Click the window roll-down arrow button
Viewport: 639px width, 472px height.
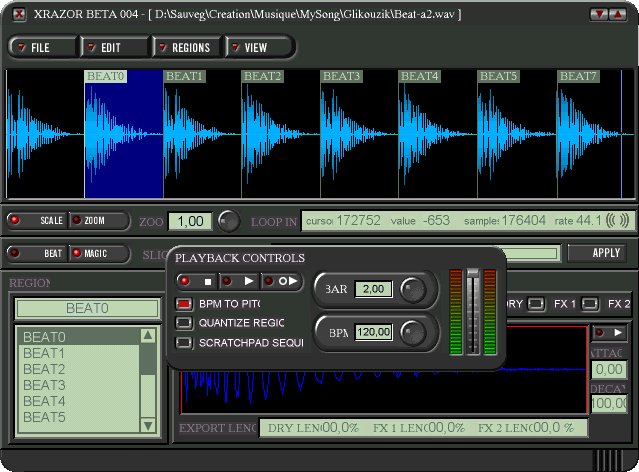(x=599, y=15)
